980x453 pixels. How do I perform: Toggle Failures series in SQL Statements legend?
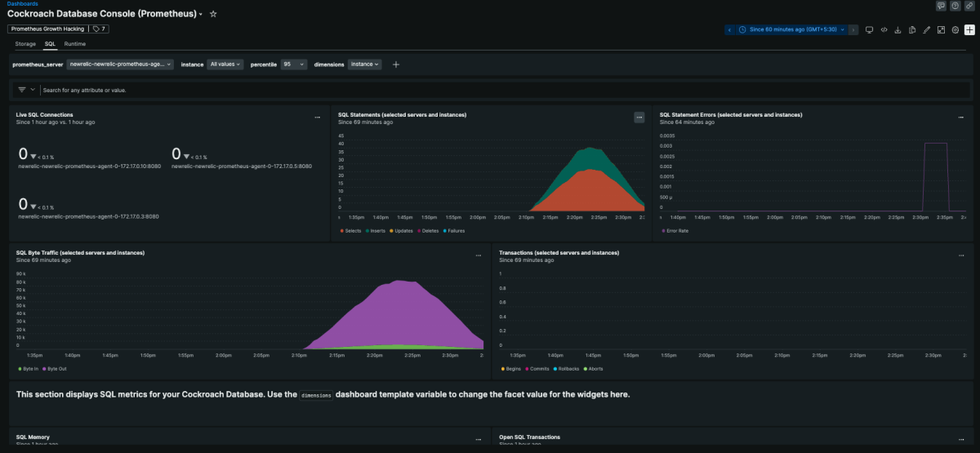tap(454, 231)
